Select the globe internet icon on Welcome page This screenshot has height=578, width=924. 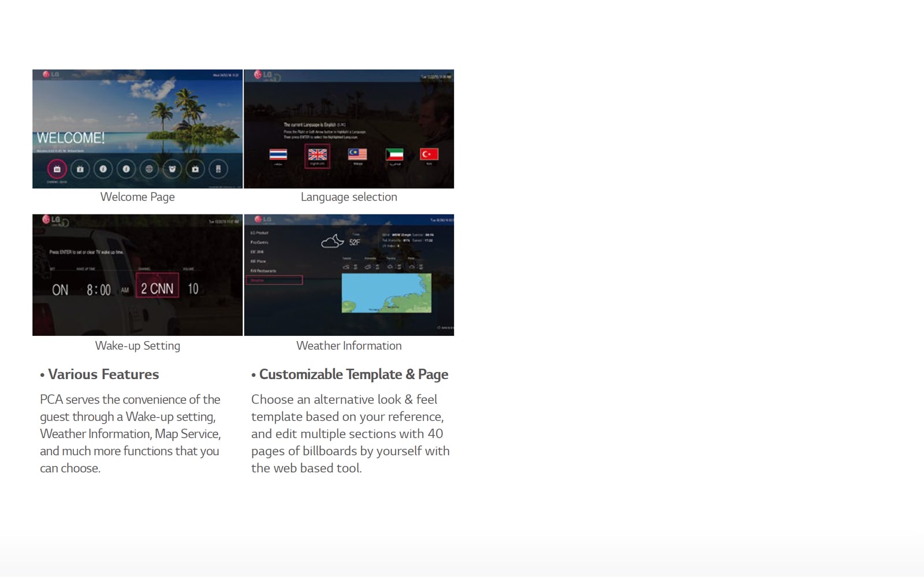coord(148,169)
